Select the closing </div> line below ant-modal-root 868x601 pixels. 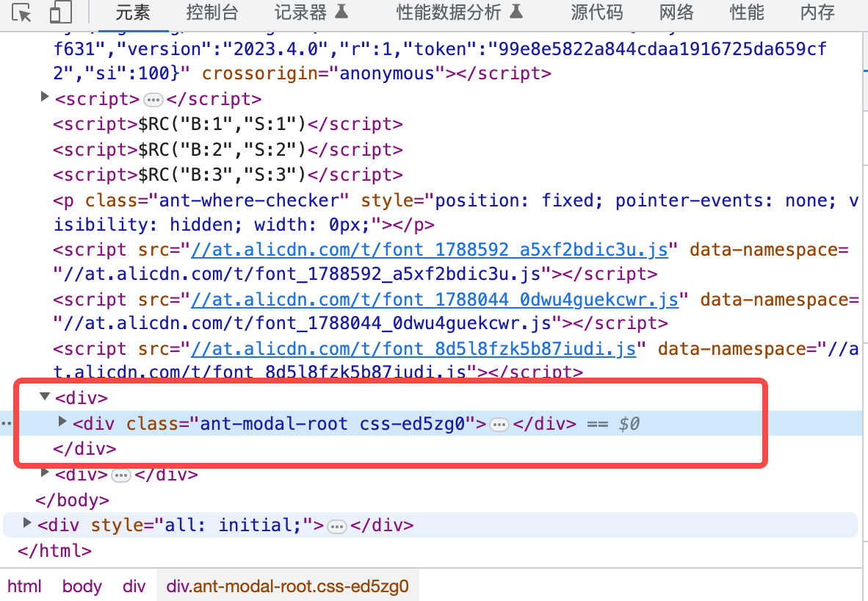[84, 449]
